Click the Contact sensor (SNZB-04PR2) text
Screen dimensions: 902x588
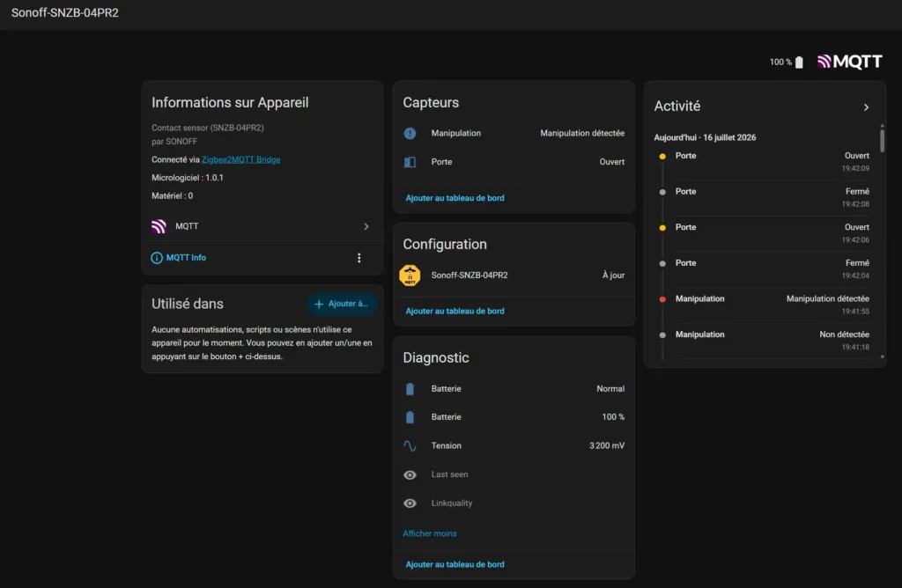[x=208, y=128]
